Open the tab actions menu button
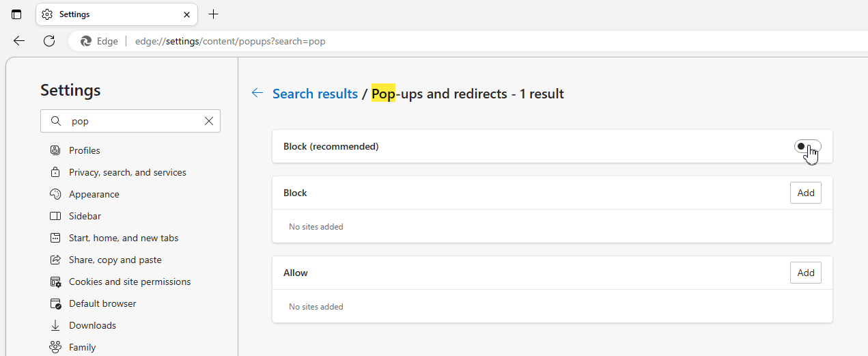This screenshot has width=868, height=356. (16, 14)
